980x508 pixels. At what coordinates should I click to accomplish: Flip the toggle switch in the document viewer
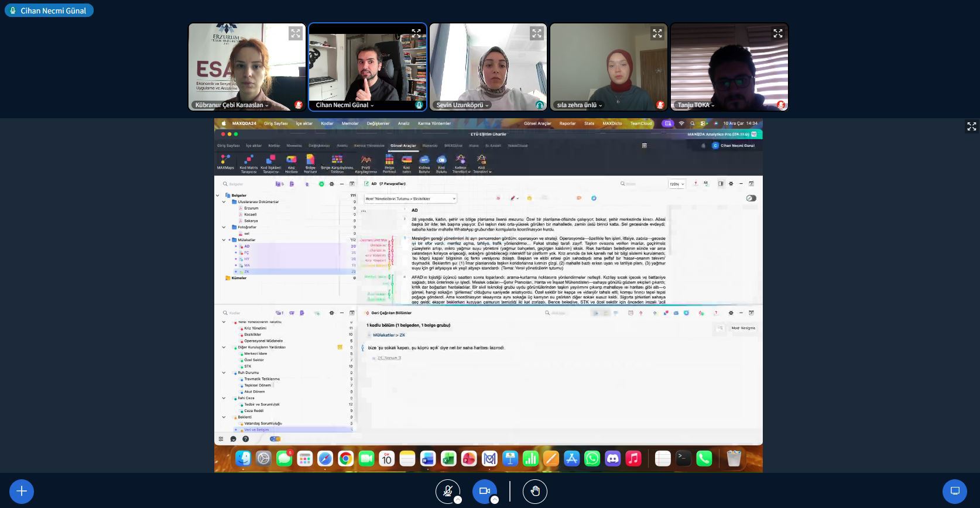[x=751, y=198]
